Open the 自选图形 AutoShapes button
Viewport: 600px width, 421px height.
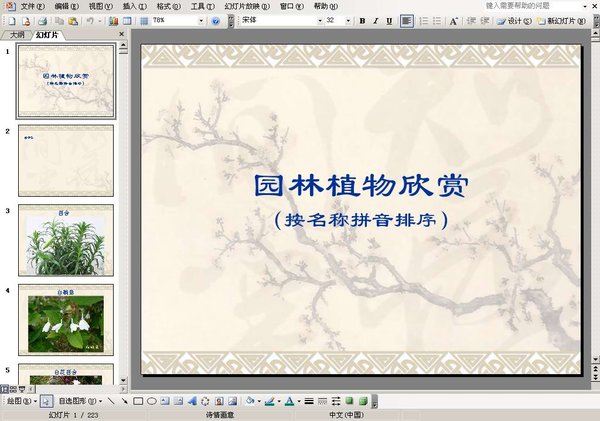78,401
